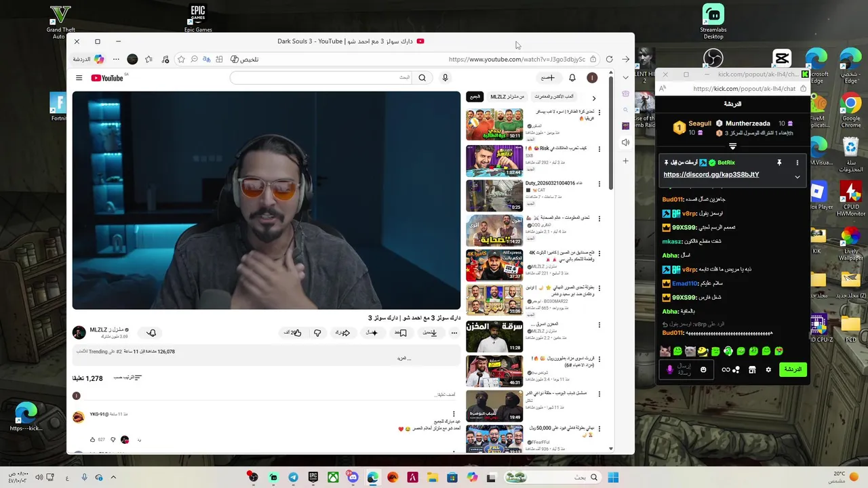The image size is (868, 488).
Task: Open the 19:49 video thumbnail in sidebar
Action: click(494, 405)
